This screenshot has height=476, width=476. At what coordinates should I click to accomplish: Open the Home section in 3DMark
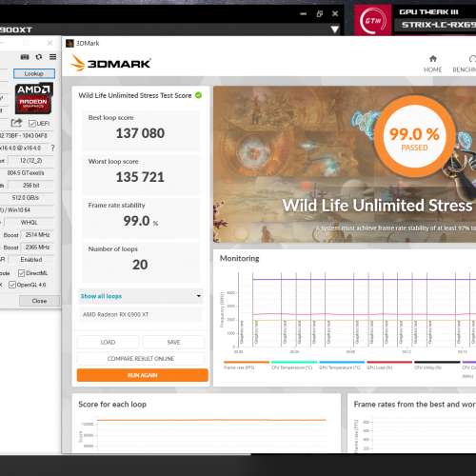(432, 64)
